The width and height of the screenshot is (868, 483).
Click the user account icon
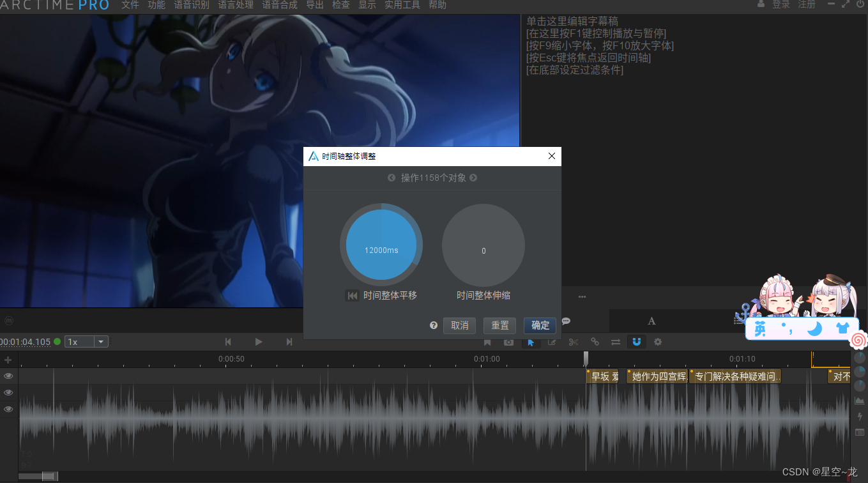pos(761,4)
